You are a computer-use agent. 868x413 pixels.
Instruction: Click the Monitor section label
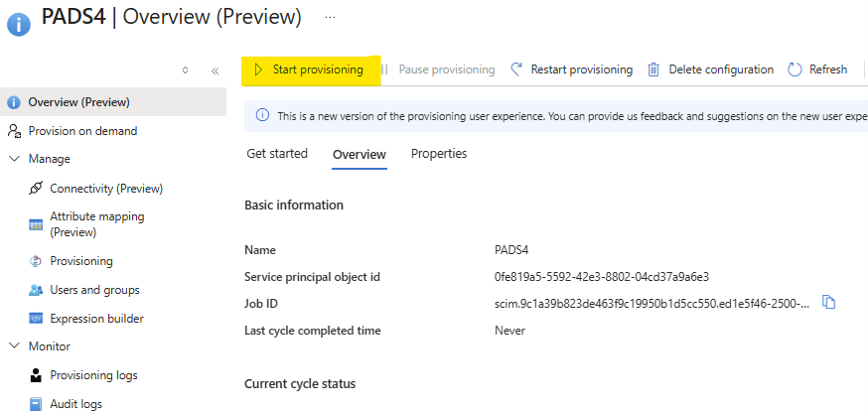point(50,346)
